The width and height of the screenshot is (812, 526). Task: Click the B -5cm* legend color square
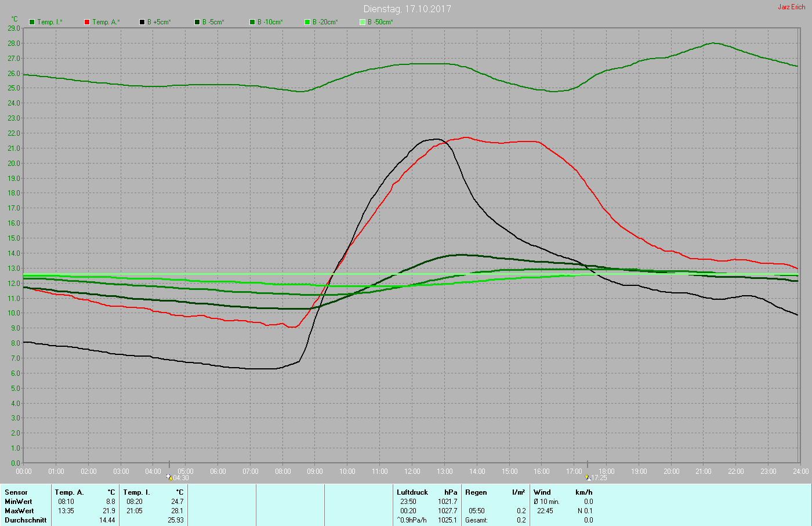tap(197, 22)
